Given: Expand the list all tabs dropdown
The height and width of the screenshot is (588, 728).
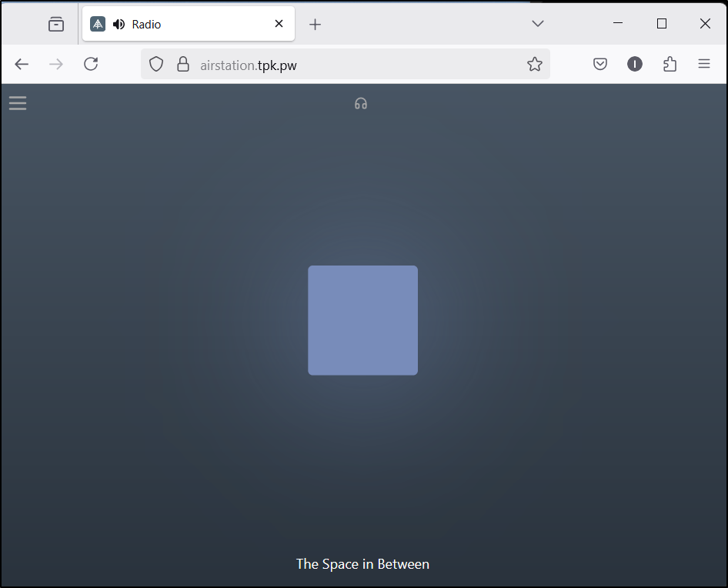Looking at the screenshot, I should pyautogui.click(x=538, y=24).
